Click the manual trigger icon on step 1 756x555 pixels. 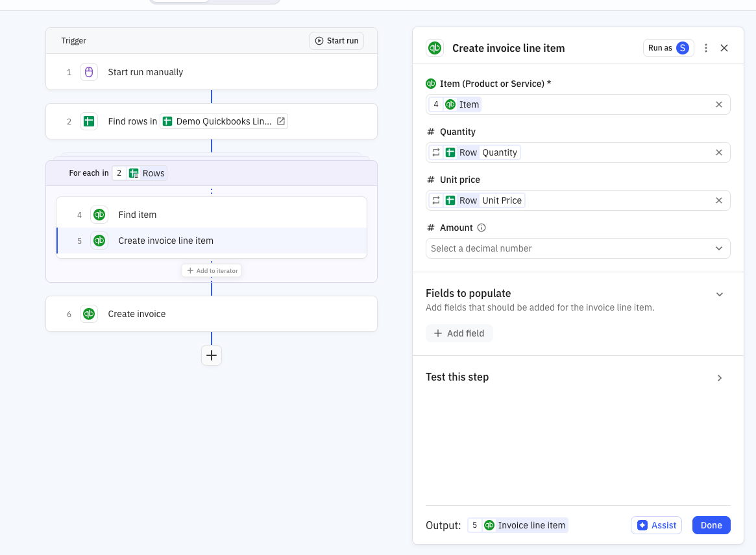89,72
